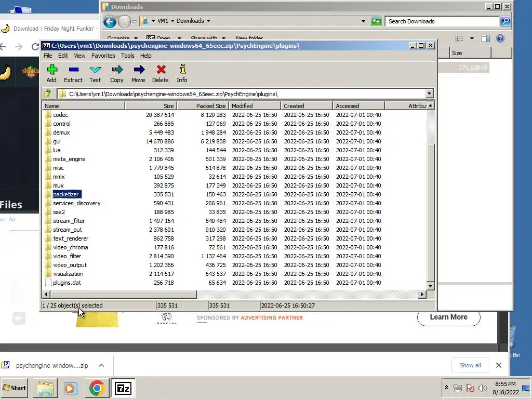This screenshot has height=399, width=532.
Task: Open the psychengine-window....zip download item
Action: point(51,365)
